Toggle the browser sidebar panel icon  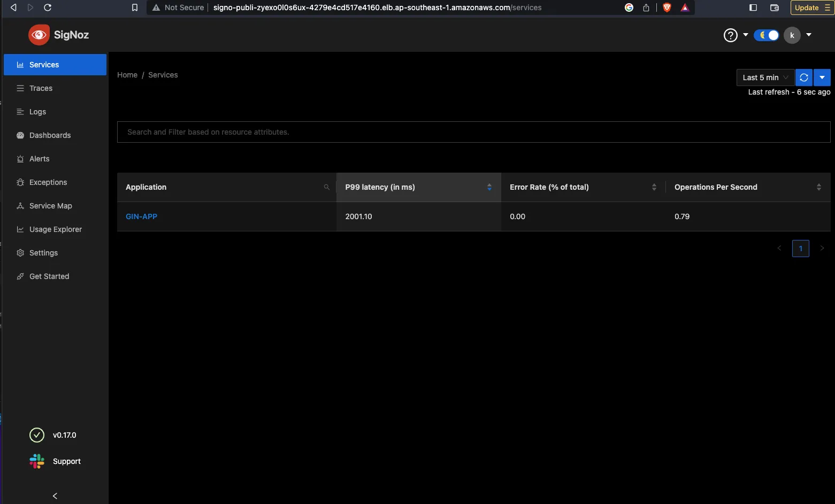click(753, 7)
